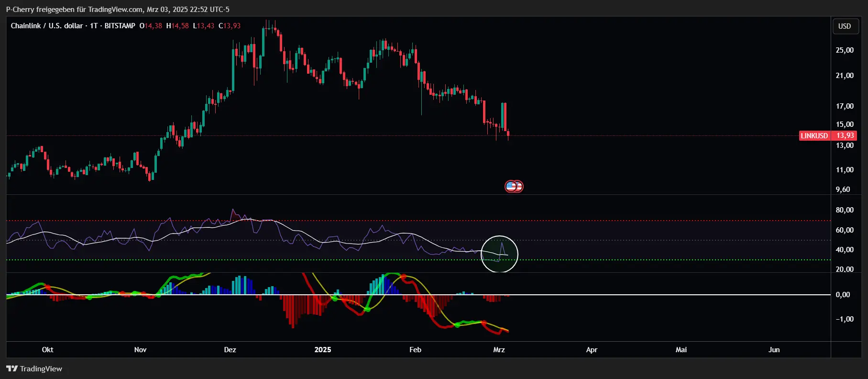Click the 15,00 price axis label
Viewport: 868px width, 379px height.
(x=845, y=124)
